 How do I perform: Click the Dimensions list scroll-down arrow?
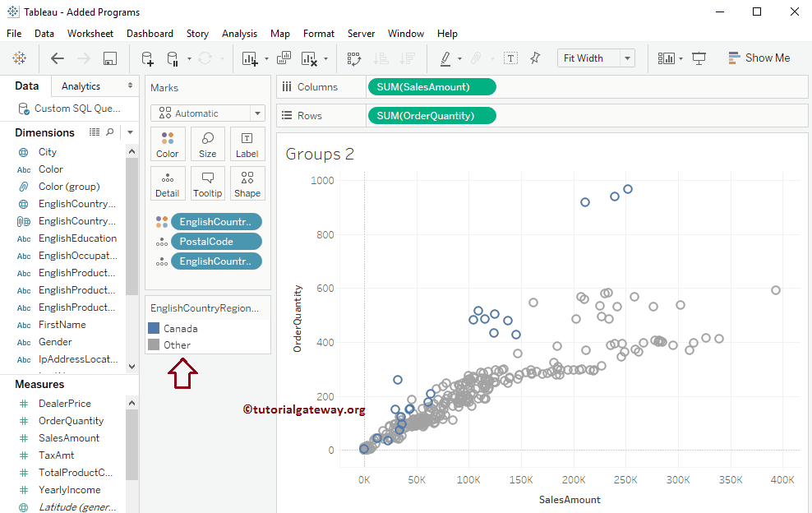coord(131,367)
